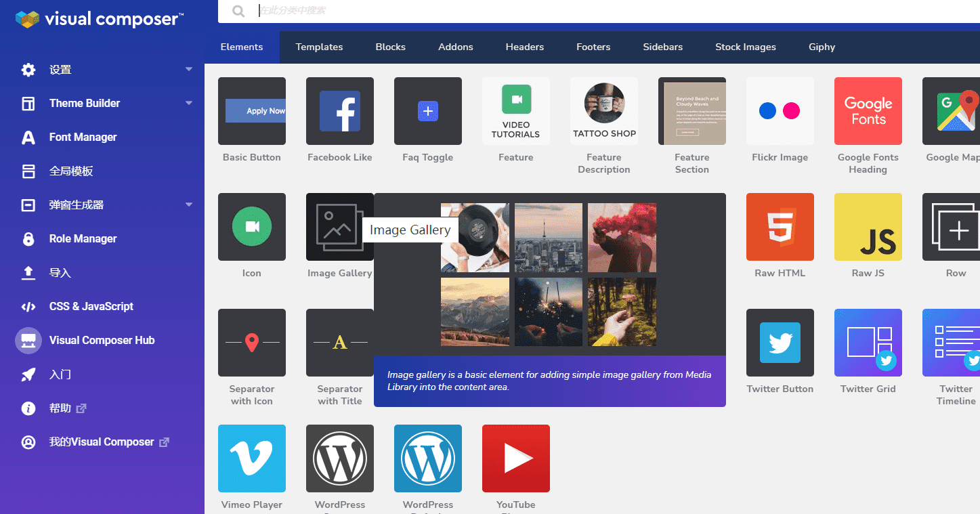Click the red smoke gallery preview photo
This screenshot has width=980, height=514.
(622, 238)
